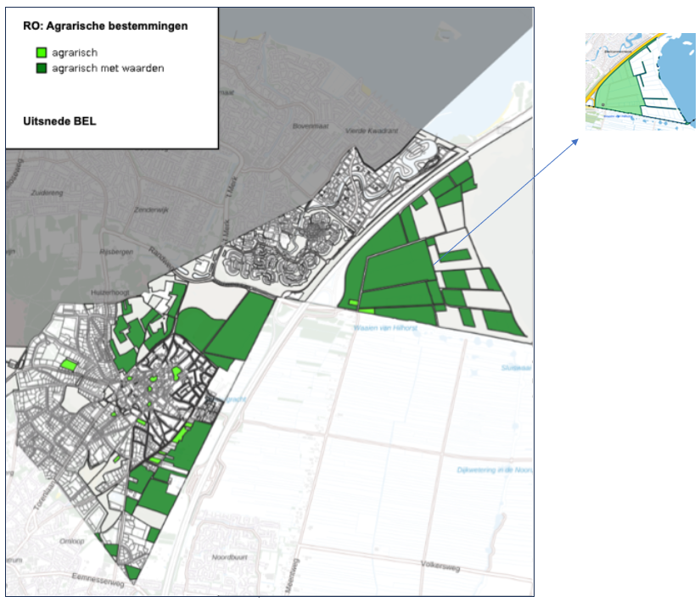Click the 'agrarisch' legend label
The height and width of the screenshot is (602, 700).
pyautogui.click(x=74, y=53)
